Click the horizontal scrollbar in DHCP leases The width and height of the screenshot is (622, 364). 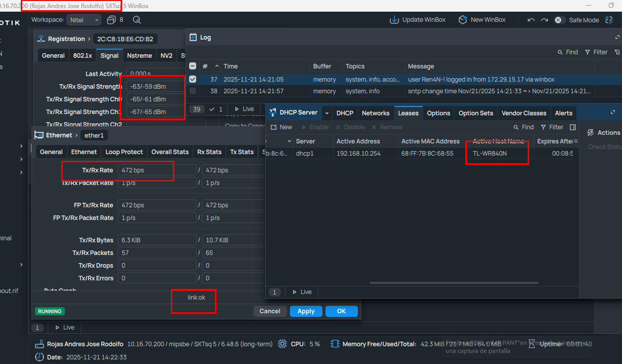point(454,282)
